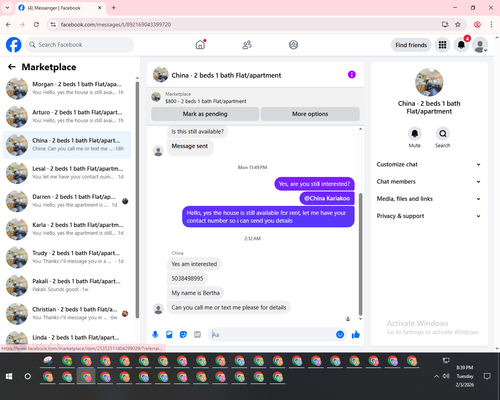Attach a photo file icon
Image resolution: width=500 pixels, height=400 pixels.
tap(169, 334)
